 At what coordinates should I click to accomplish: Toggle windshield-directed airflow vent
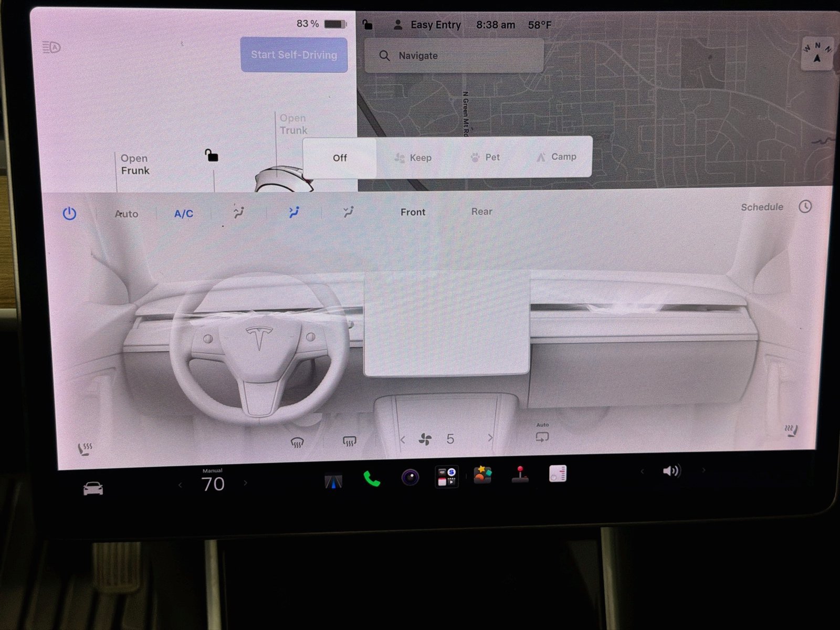[x=239, y=213]
